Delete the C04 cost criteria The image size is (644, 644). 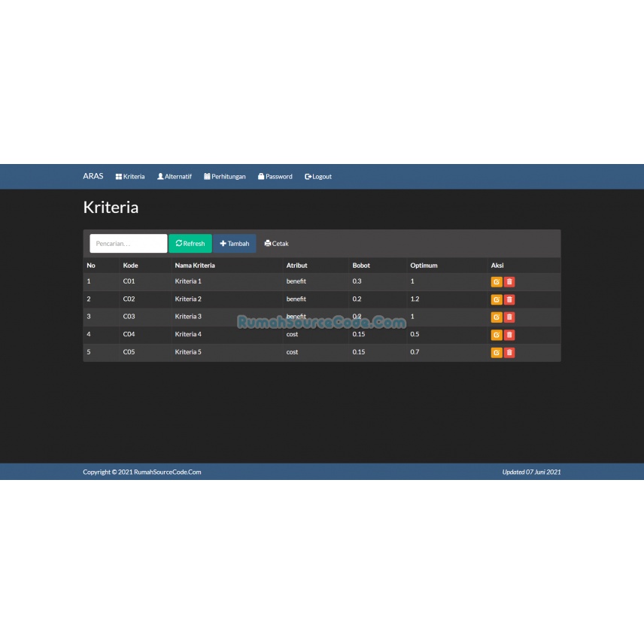tap(509, 335)
